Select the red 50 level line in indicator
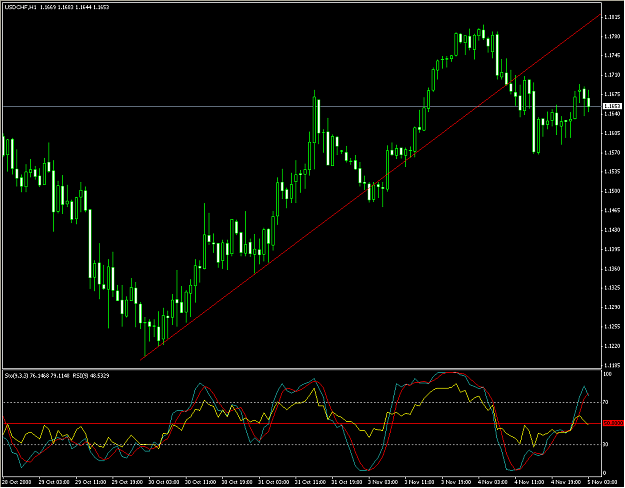 (302, 423)
